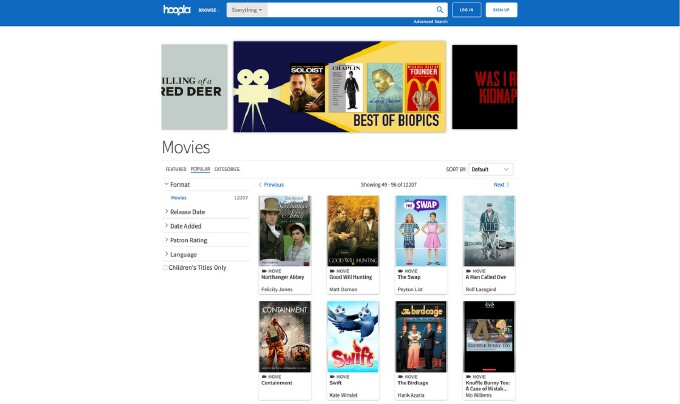
Task: Switch to the Categories tab
Action: coord(227,169)
